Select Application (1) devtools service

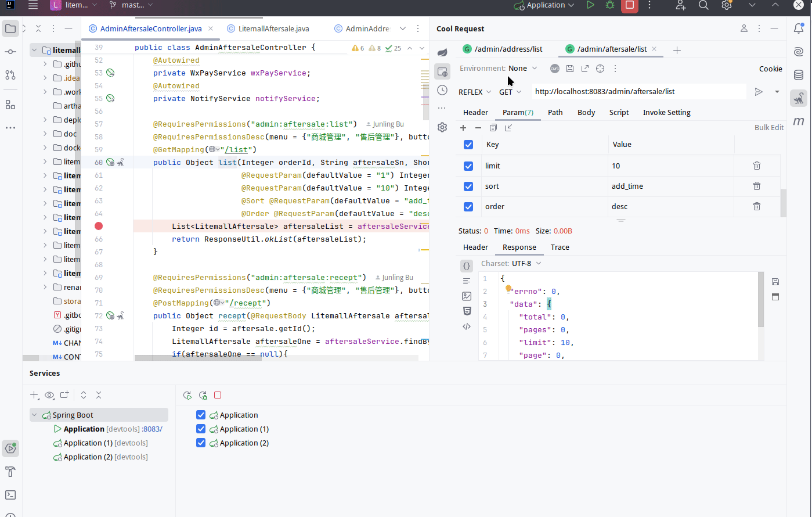[100, 443]
